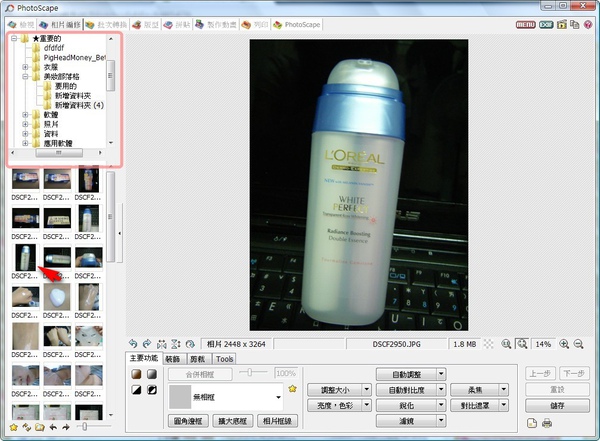Click the 相片框線 button
The image size is (600, 441).
[x=277, y=421]
